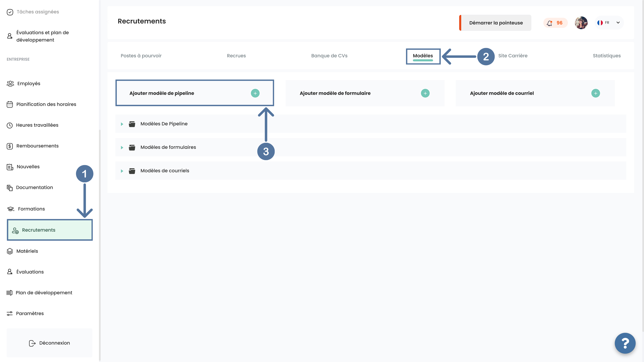Click Ajouter modèle de formulaire label
Screen dimensions: 644x362
click(x=335, y=93)
